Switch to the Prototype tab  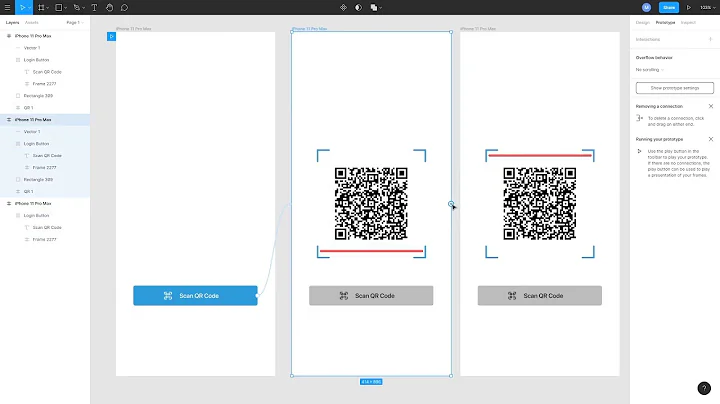[665, 22]
